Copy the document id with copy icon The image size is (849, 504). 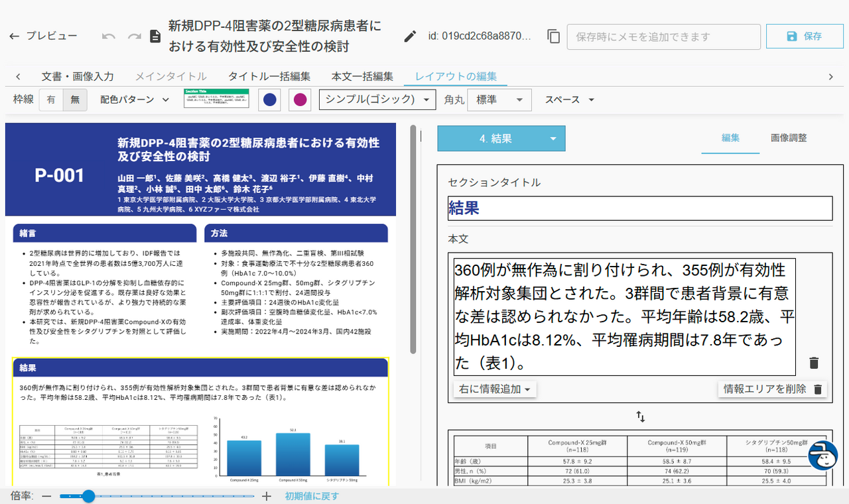pyautogui.click(x=554, y=36)
